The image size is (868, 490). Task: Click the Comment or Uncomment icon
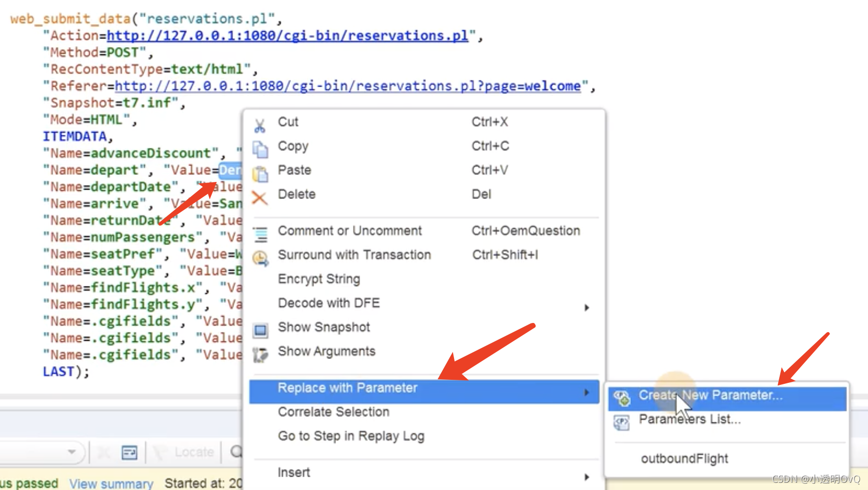pyautogui.click(x=261, y=234)
